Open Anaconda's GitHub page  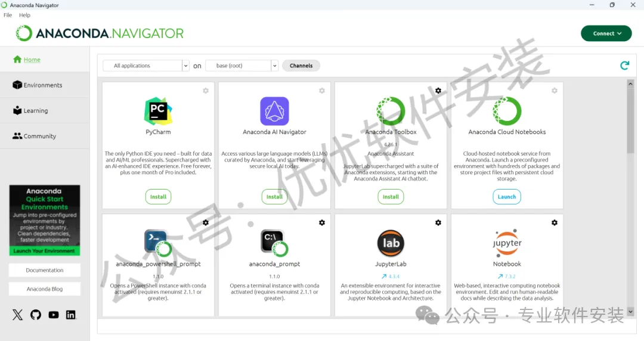click(36, 315)
